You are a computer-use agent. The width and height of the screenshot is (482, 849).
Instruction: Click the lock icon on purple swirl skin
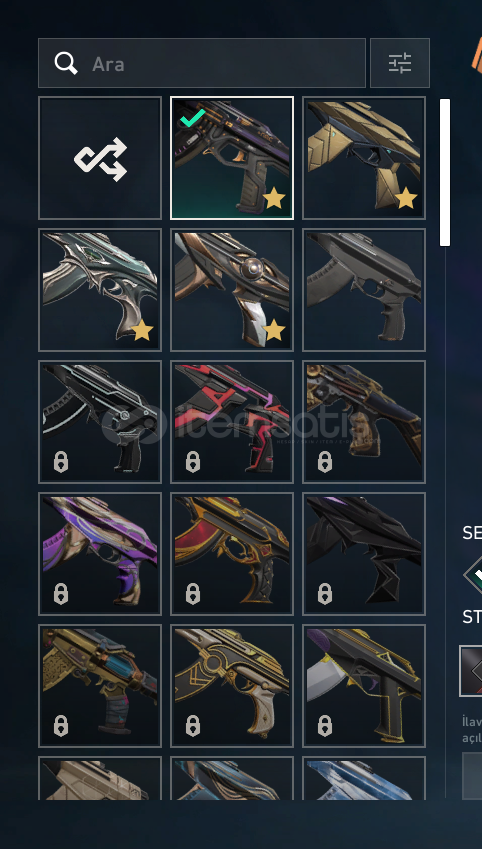[61, 594]
